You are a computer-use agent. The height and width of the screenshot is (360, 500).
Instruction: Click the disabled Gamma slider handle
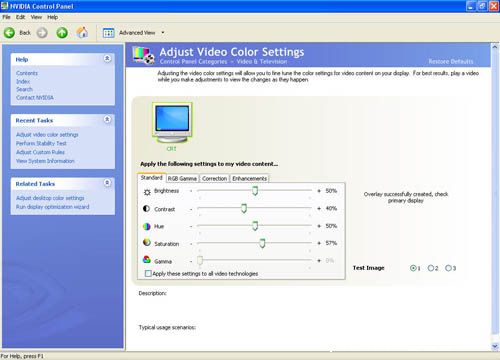click(x=200, y=260)
